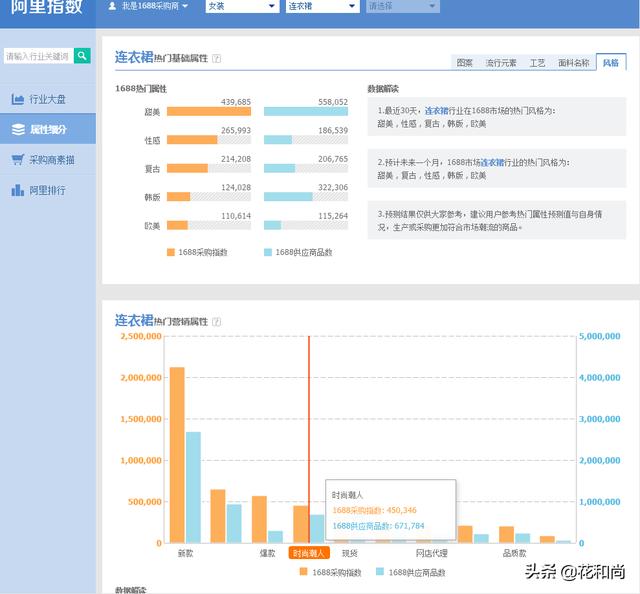Click the 属性细分 layers icon
Viewport: 640px width, 594px height.
(x=18, y=129)
